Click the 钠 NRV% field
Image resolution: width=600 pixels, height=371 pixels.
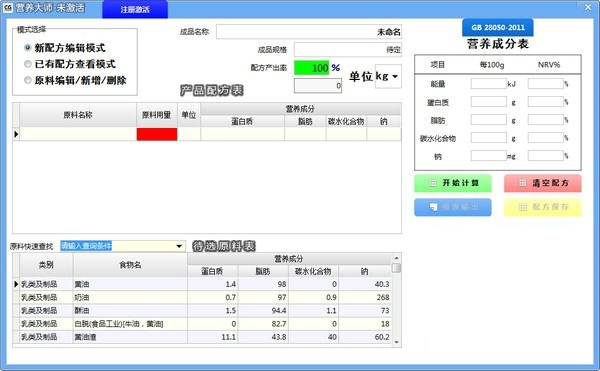[x=546, y=156]
